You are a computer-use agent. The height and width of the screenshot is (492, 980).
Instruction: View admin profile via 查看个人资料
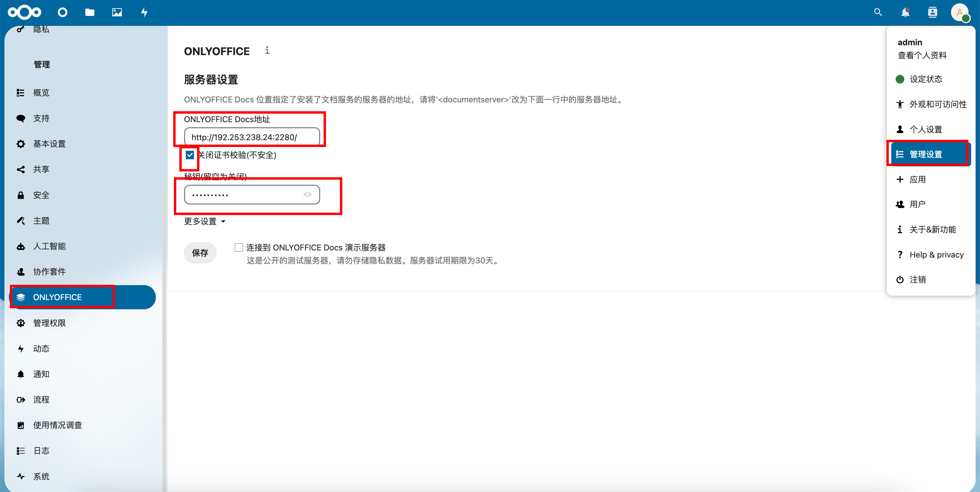tap(922, 55)
